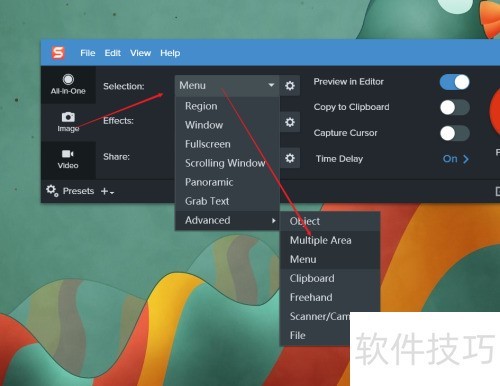Open Effects settings gear

290,122
